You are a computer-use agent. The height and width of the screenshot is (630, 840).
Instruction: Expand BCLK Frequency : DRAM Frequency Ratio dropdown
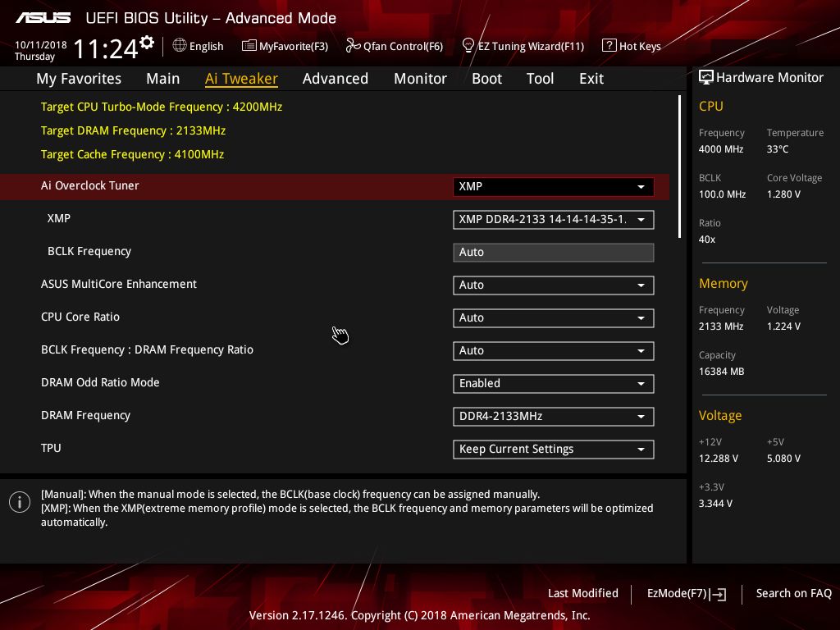pyautogui.click(x=554, y=351)
